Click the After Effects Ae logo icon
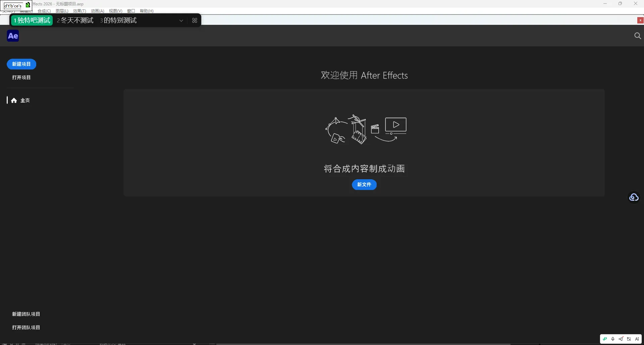Viewport: 644px width, 345px height. click(13, 36)
